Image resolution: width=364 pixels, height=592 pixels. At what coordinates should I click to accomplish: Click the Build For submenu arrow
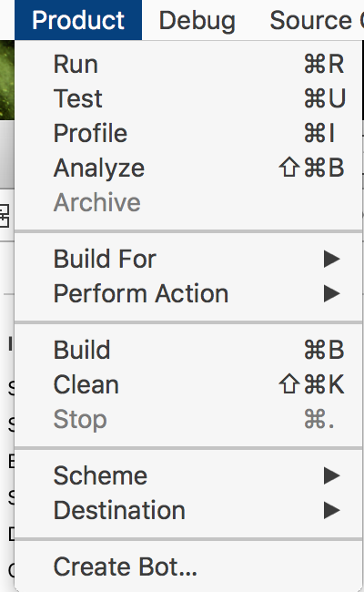(332, 260)
